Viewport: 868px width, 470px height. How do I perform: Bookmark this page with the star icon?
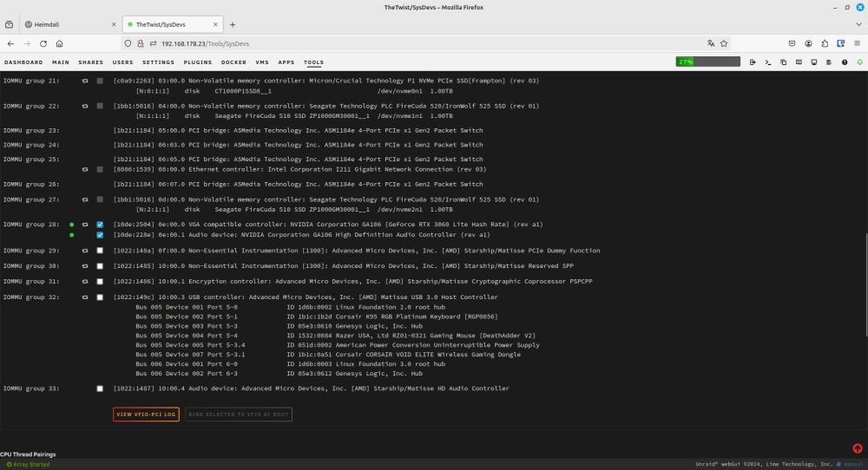[x=724, y=43]
